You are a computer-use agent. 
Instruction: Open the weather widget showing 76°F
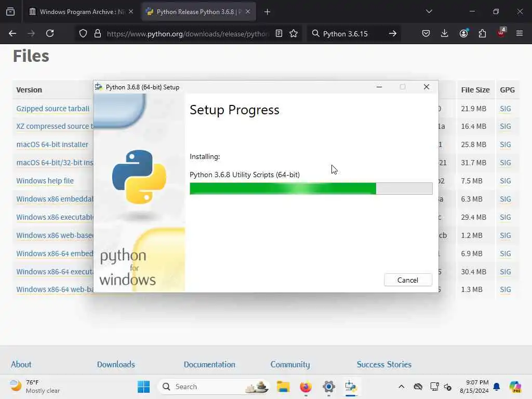click(x=35, y=387)
